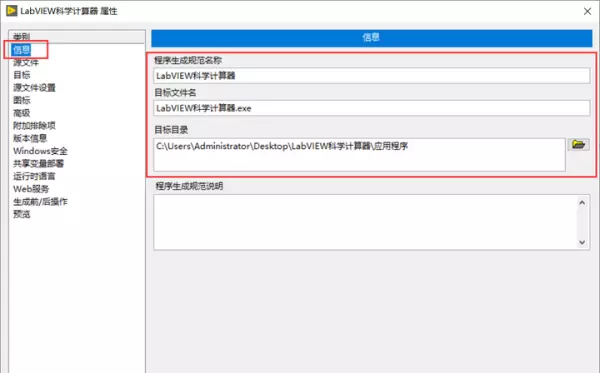Image resolution: width=600 pixels, height=373 pixels.
Task: Click the folder browse icon for target directory
Action: point(578,145)
